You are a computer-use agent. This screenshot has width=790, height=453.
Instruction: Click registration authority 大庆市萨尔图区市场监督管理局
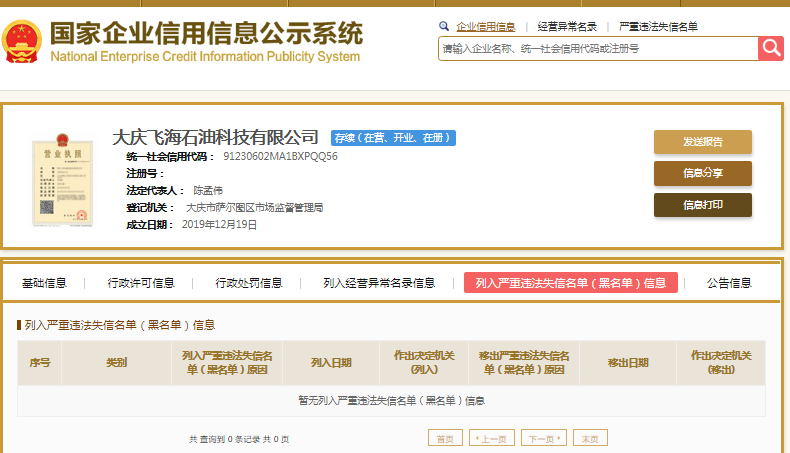(254, 208)
